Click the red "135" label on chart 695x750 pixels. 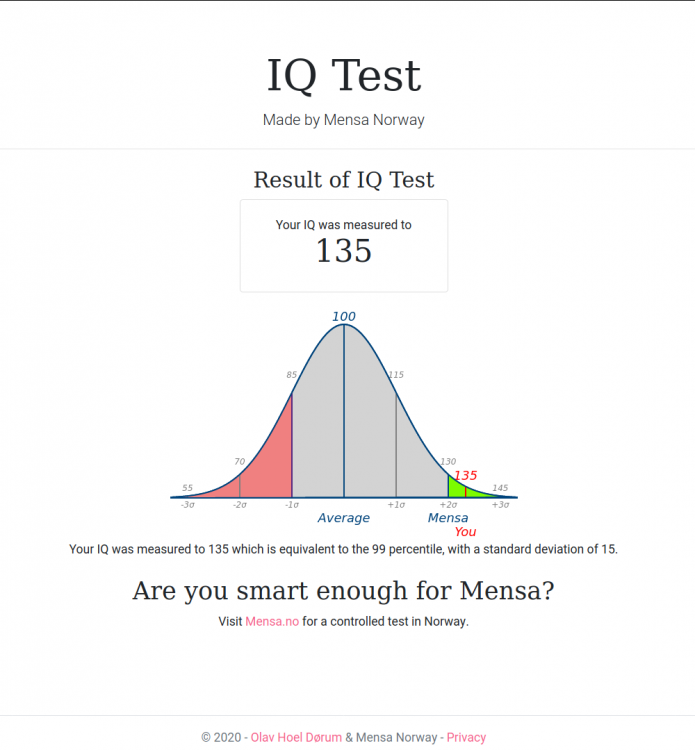tap(465, 476)
